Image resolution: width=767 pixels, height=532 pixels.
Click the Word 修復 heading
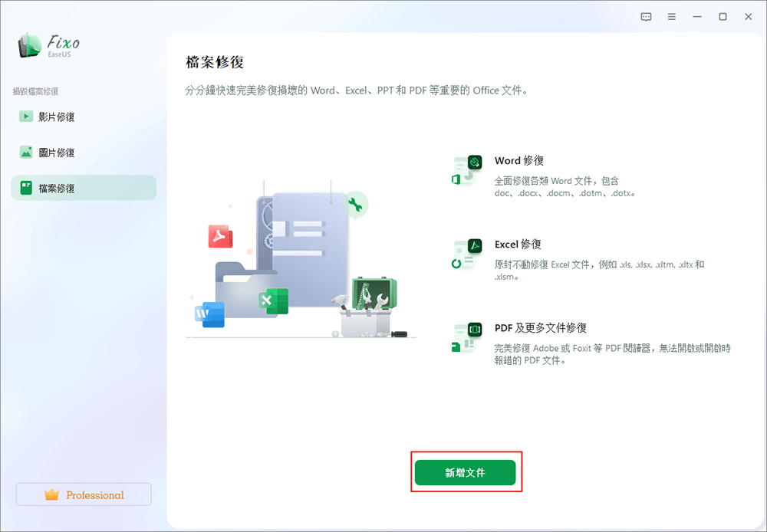click(x=519, y=160)
